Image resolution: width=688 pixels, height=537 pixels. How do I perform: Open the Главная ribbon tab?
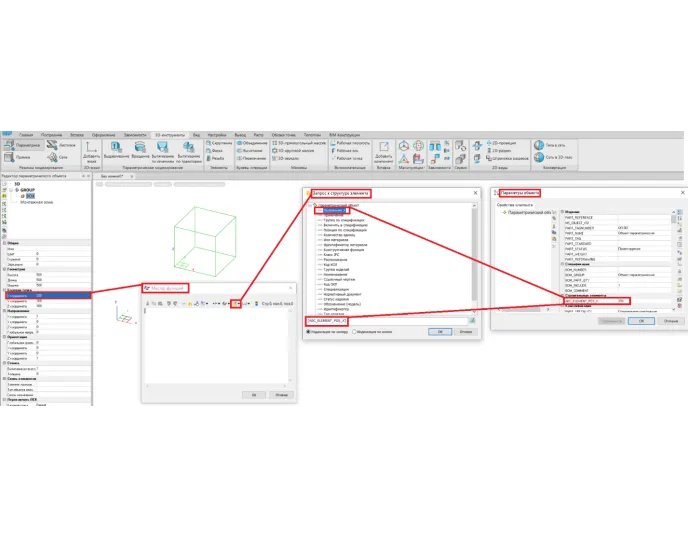pyautogui.click(x=26, y=135)
